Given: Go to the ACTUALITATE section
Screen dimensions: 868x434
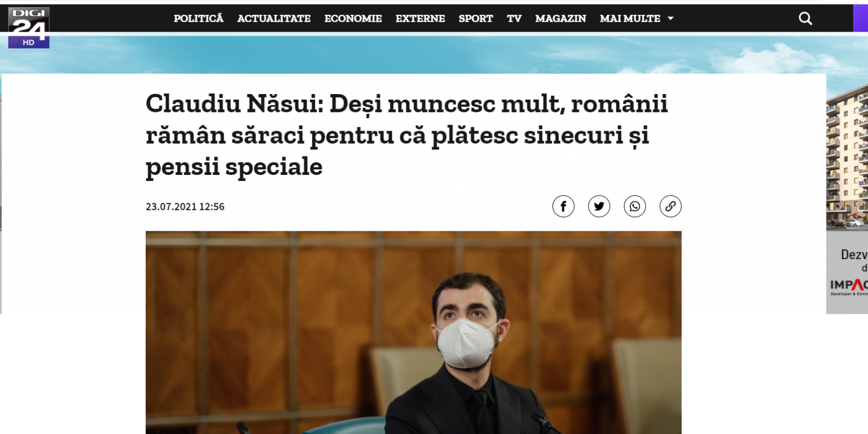Looking at the screenshot, I should [274, 18].
